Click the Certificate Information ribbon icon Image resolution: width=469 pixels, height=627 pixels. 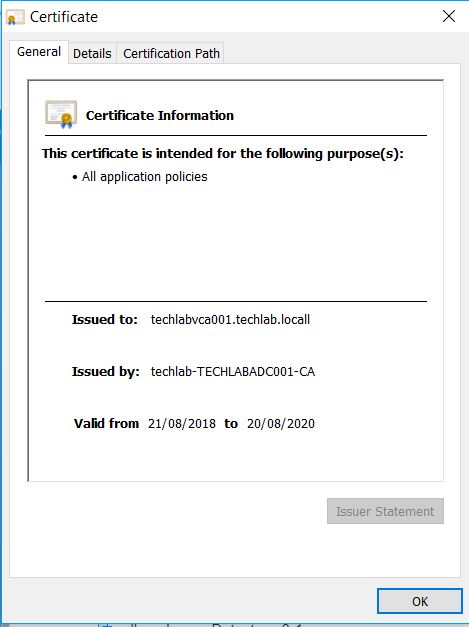(x=61, y=114)
